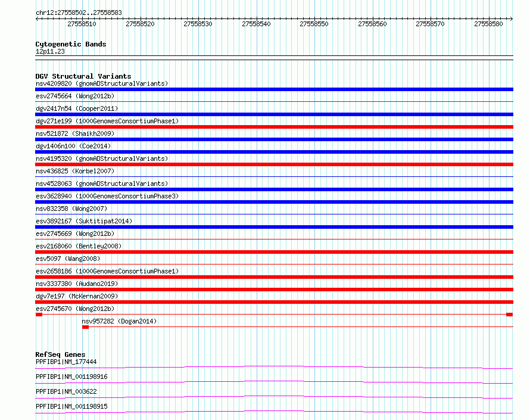Screen dimensions: 530x420
Task: Click the blue bar under esv3892167
Action: pyautogui.click(x=274, y=227)
